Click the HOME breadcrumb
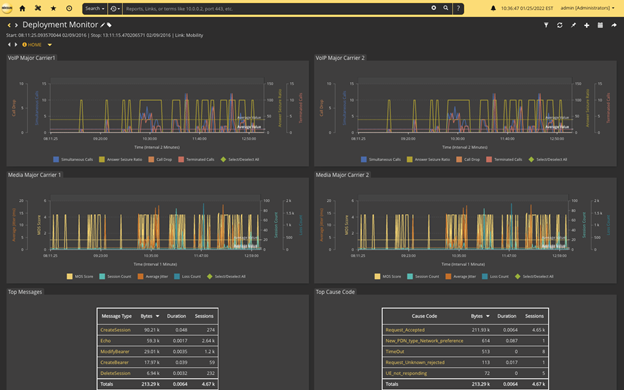Viewport: 624px width, 390px height. 35,45
